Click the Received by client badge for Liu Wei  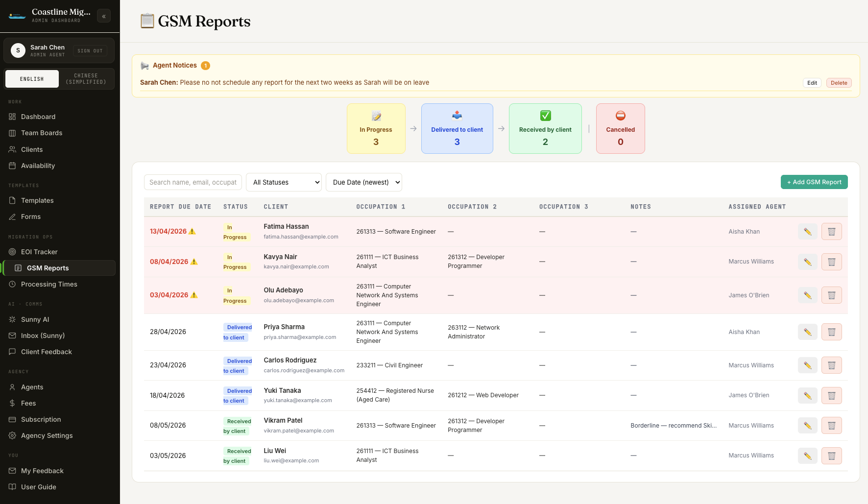(238, 456)
